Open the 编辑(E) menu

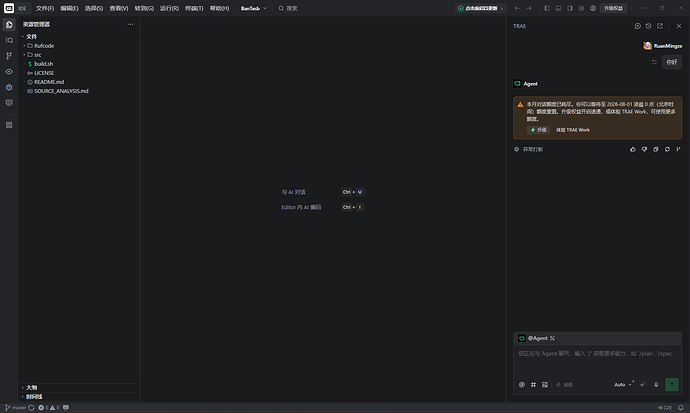click(70, 8)
